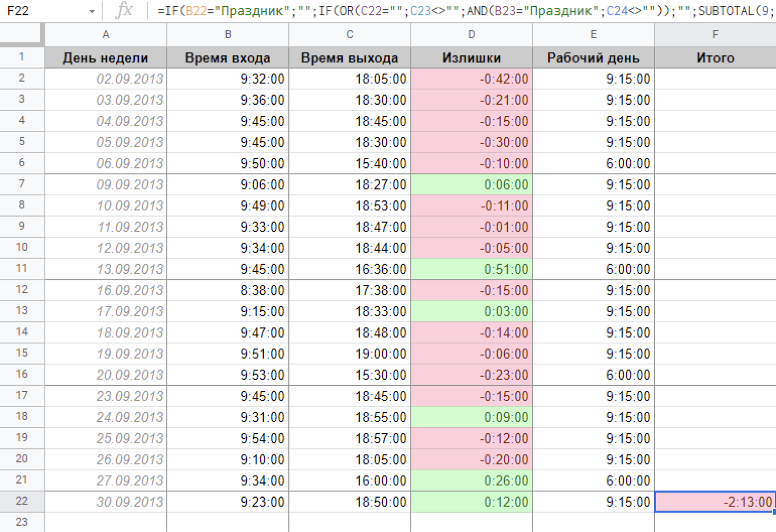Select the total cell -2:13:00
The image size is (776, 532).
pos(715,502)
